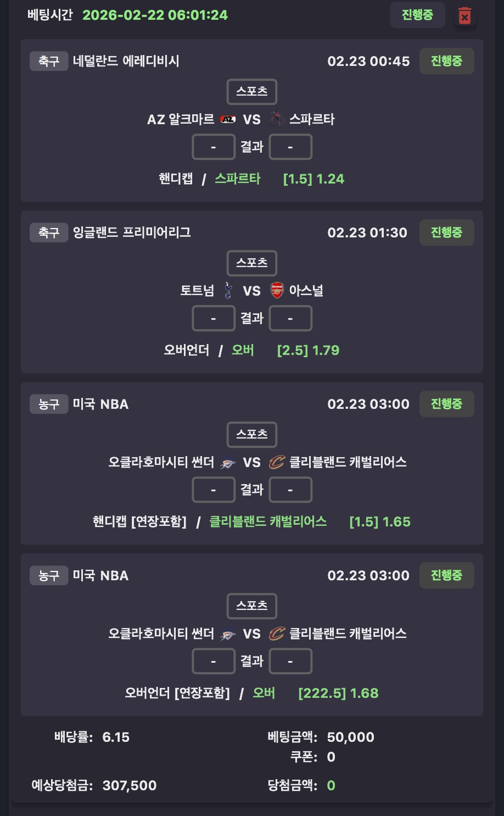Select the 스파르타 handicap pick text

point(238,179)
